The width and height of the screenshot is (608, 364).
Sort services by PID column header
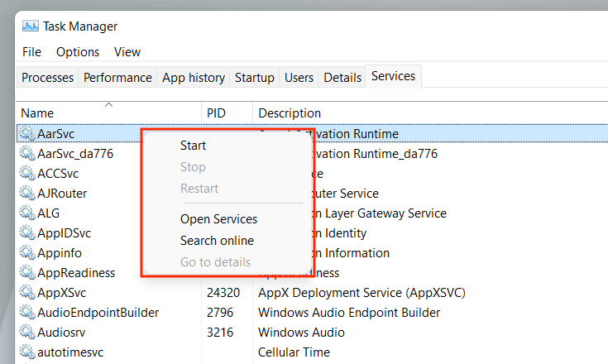pos(217,113)
